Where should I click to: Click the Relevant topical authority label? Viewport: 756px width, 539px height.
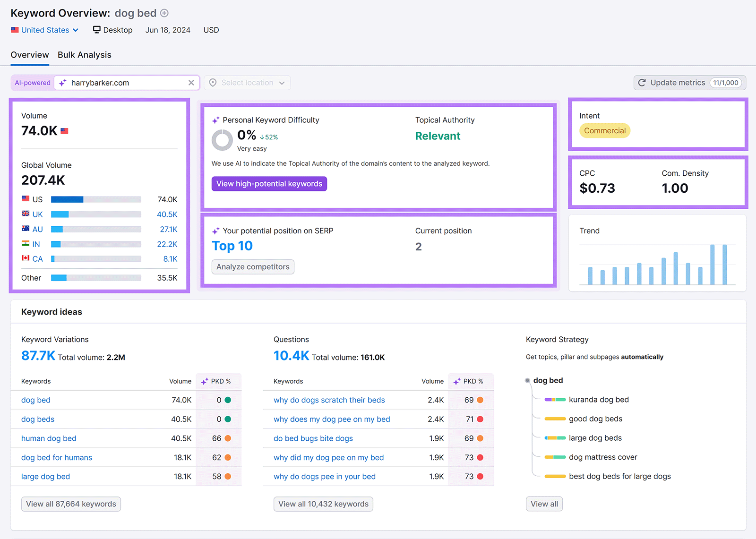(438, 136)
